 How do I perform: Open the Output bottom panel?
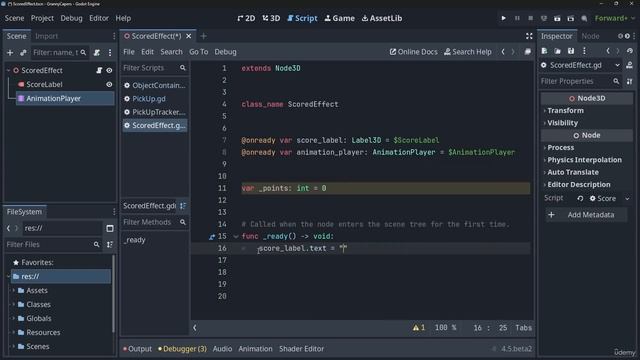[x=137, y=349]
